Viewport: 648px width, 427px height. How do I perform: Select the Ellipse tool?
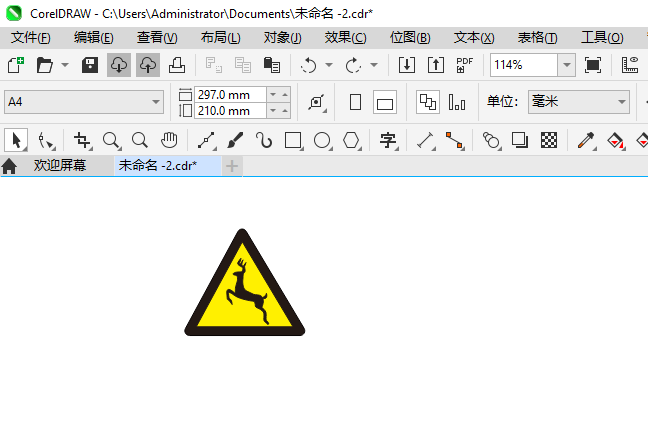[x=322, y=140]
